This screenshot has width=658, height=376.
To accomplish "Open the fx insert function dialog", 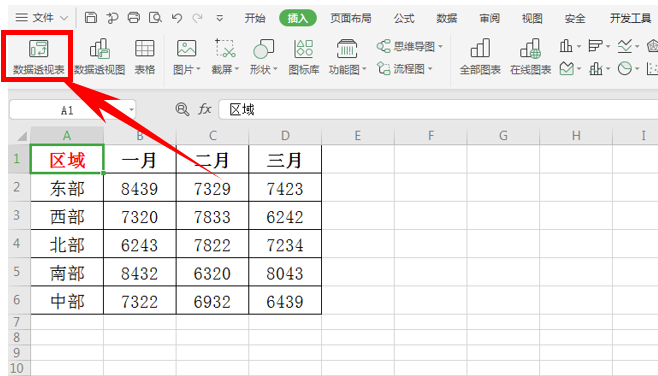I will tap(204, 110).
